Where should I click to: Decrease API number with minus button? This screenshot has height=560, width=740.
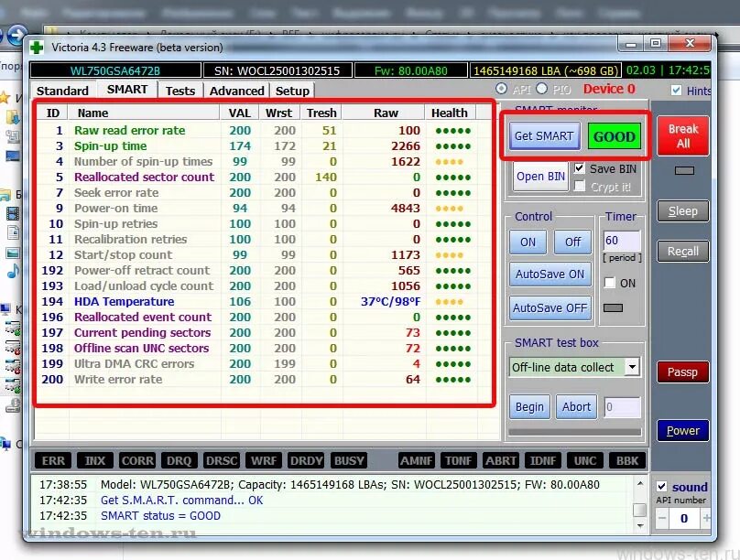pyautogui.click(x=662, y=519)
